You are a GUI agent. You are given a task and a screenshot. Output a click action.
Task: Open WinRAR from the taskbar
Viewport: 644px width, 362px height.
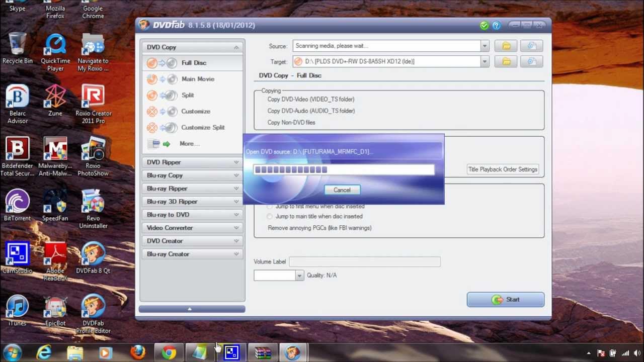point(263,353)
